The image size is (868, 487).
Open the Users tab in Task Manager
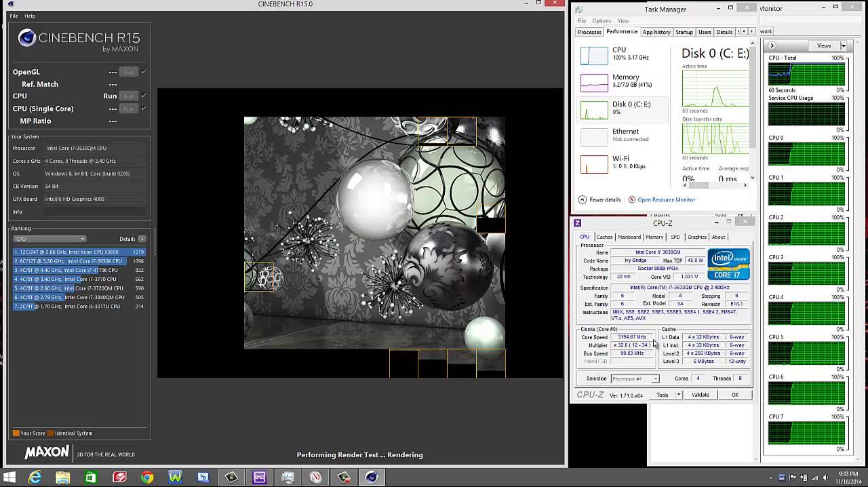tap(705, 32)
